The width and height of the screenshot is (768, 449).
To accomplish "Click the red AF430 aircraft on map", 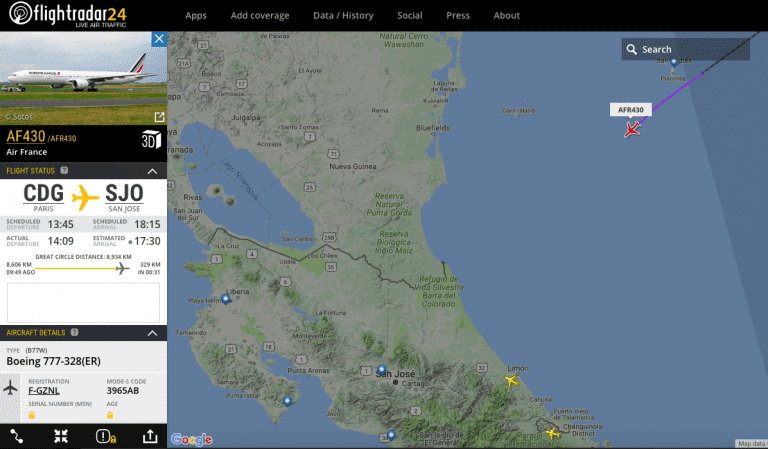I will (x=632, y=128).
